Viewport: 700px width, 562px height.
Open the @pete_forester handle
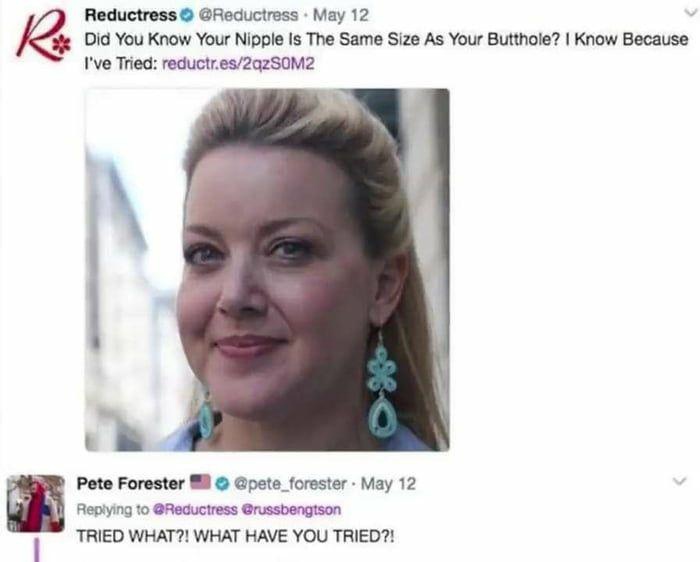pyautogui.click(x=290, y=483)
